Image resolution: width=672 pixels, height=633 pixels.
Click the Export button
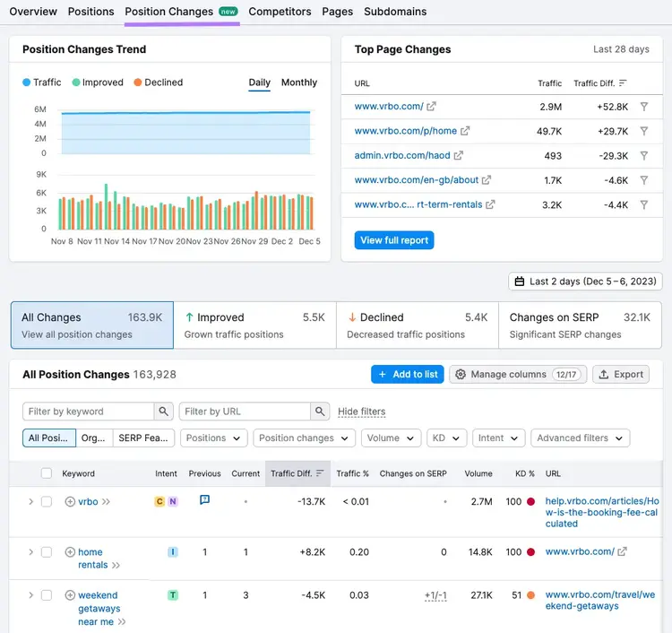[x=621, y=374]
